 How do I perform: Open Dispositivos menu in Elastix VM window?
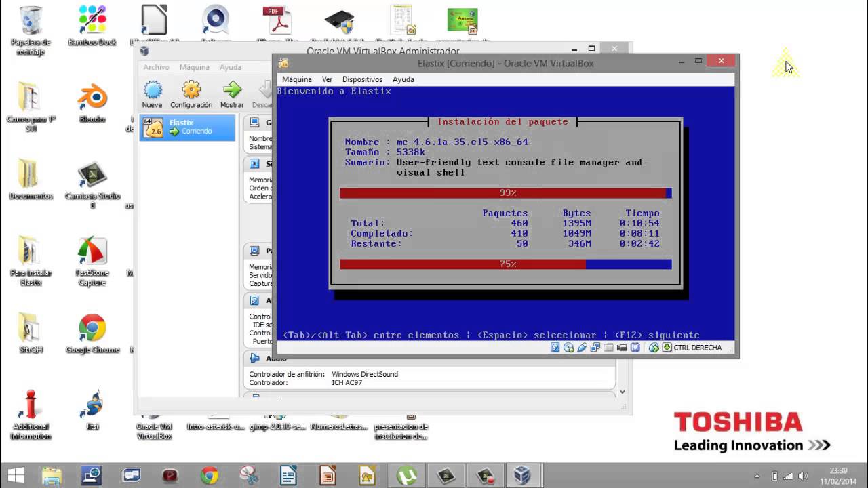click(x=362, y=79)
